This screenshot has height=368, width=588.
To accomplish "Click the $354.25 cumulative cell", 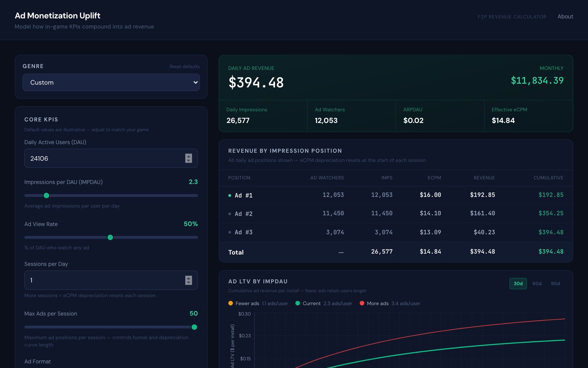I will [x=551, y=213].
